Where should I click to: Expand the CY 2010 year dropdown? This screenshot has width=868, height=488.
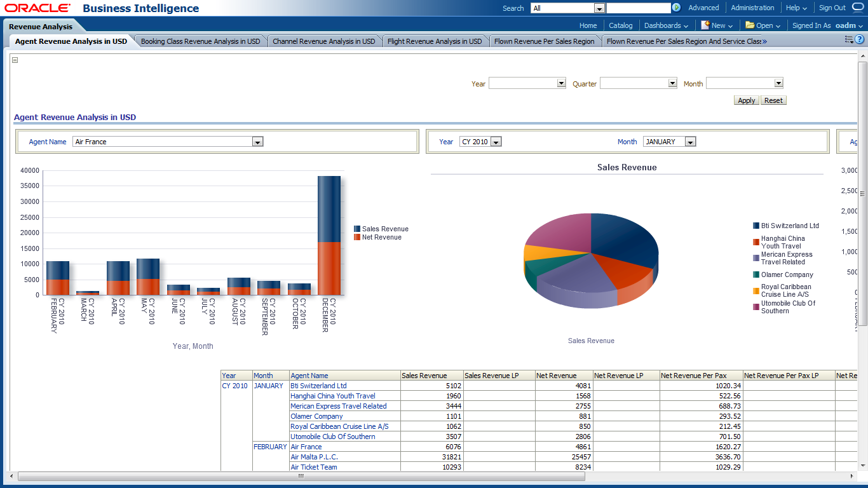(496, 142)
